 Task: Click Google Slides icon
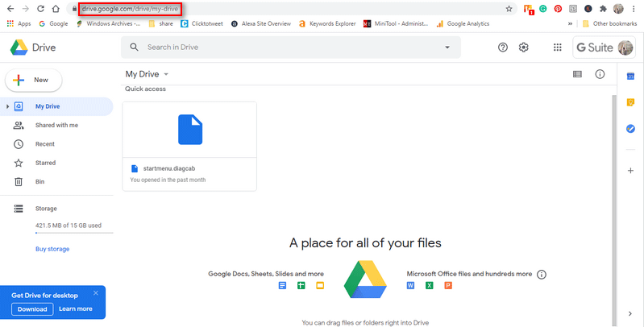click(x=320, y=286)
